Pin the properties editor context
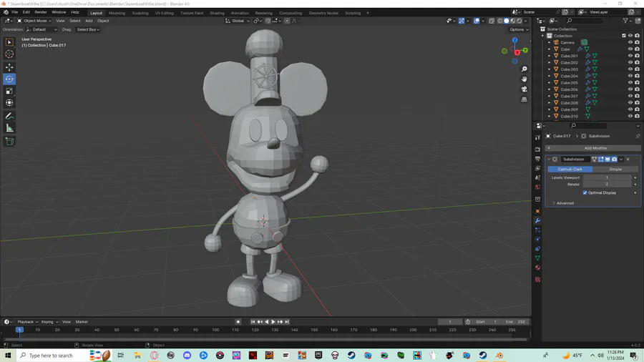This screenshot has width=644, height=362. click(x=638, y=136)
